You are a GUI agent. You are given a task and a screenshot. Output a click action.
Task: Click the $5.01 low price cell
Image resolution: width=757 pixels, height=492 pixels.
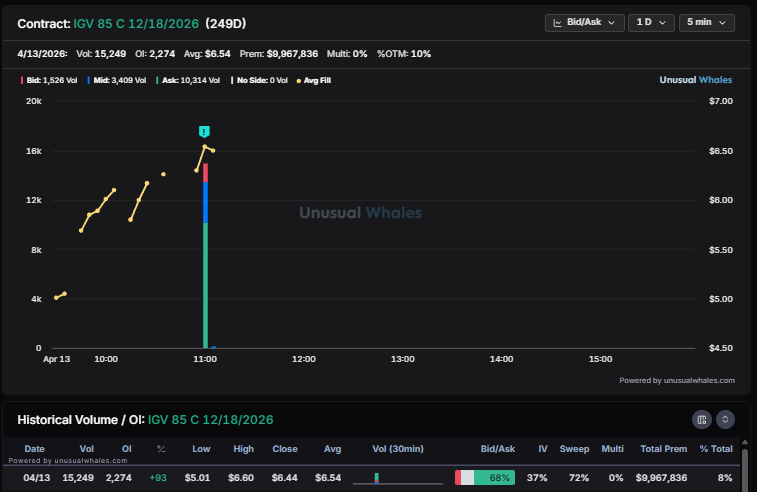[197, 478]
